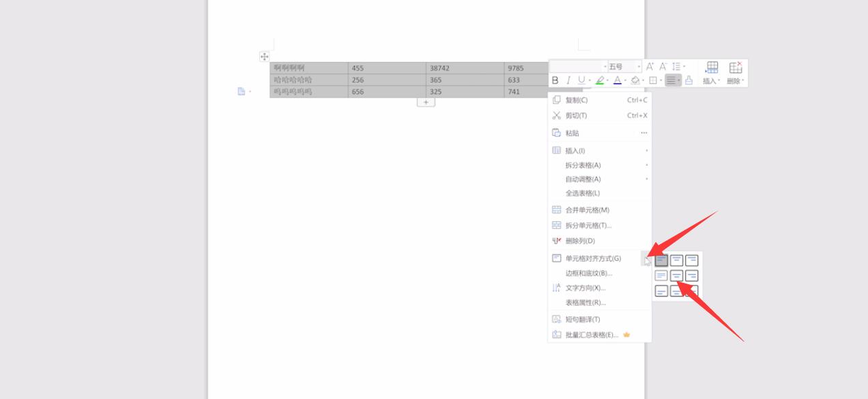Open 边框和底纹(B)... dialog
Screen dimensions: 868x399
[x=588, y=273]
